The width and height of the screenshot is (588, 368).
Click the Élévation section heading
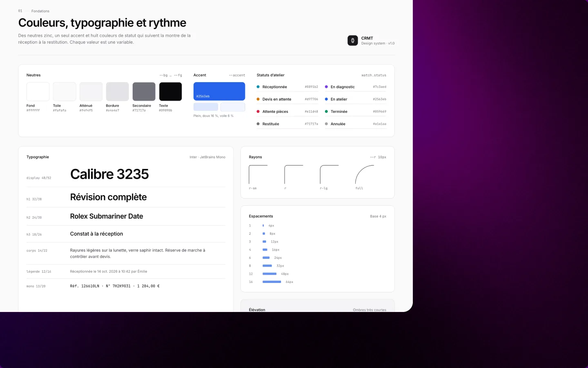[x=257, y=310]
